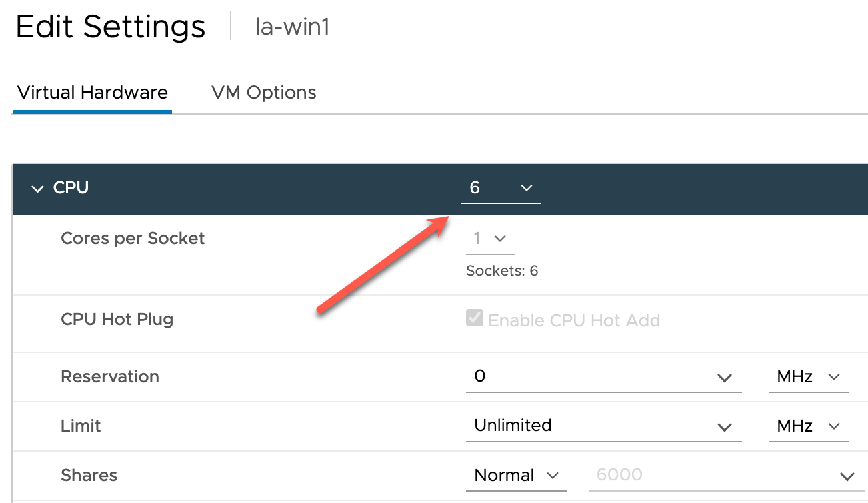Viewport: 868px width, 503px height.
Task: Toggle the Enable CPU Hot Add checkbox
Action: pos(475,318)
